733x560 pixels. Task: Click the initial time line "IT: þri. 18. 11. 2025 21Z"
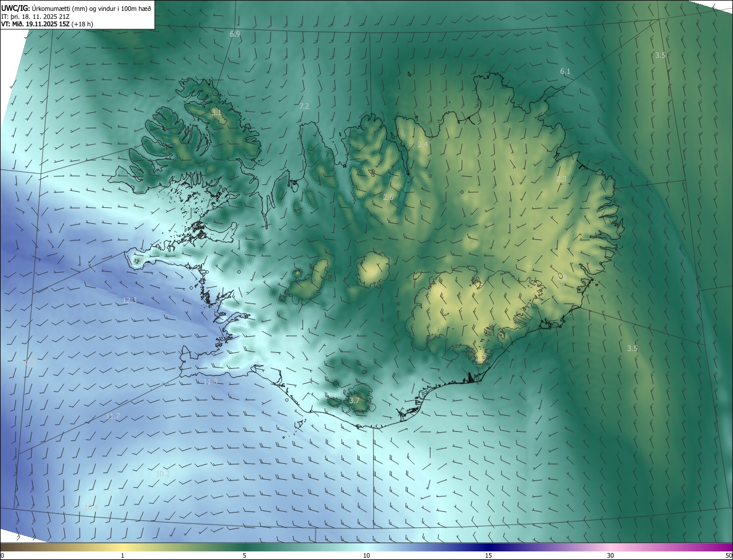[36, 17]
